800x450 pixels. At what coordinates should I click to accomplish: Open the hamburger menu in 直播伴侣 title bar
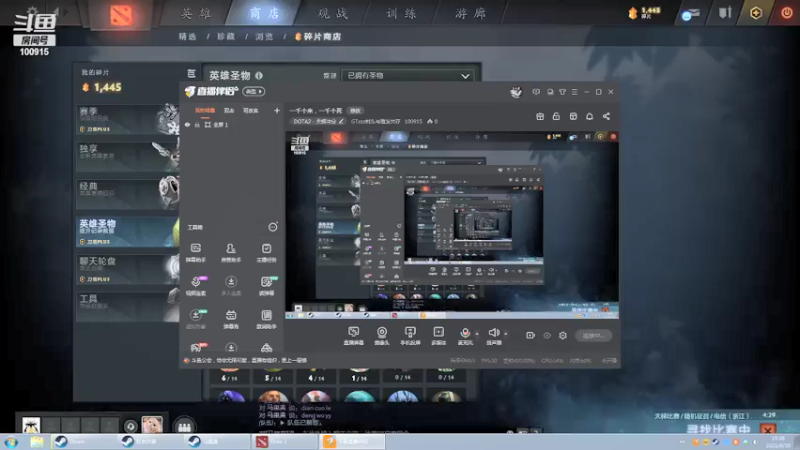tap(574, 92)
